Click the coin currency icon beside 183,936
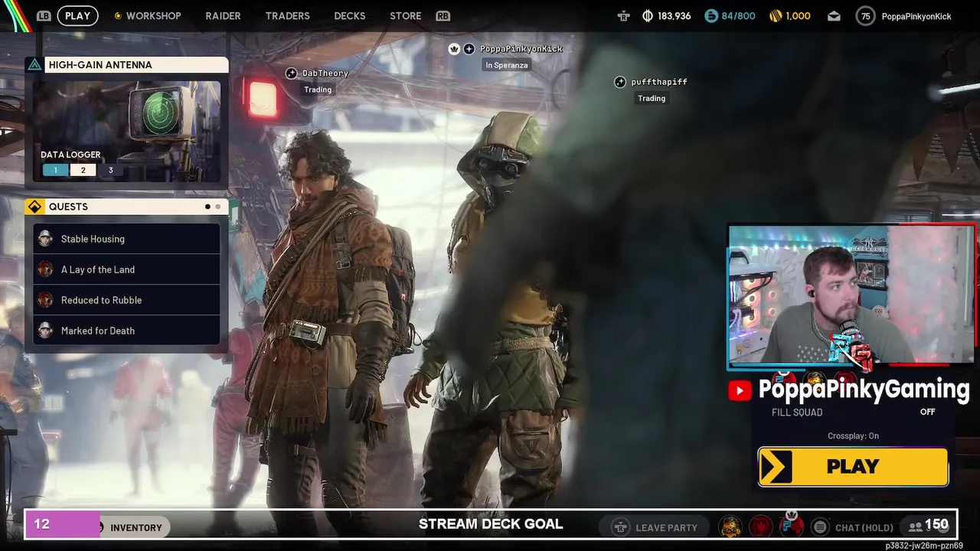980x551 pixels. 648,16
